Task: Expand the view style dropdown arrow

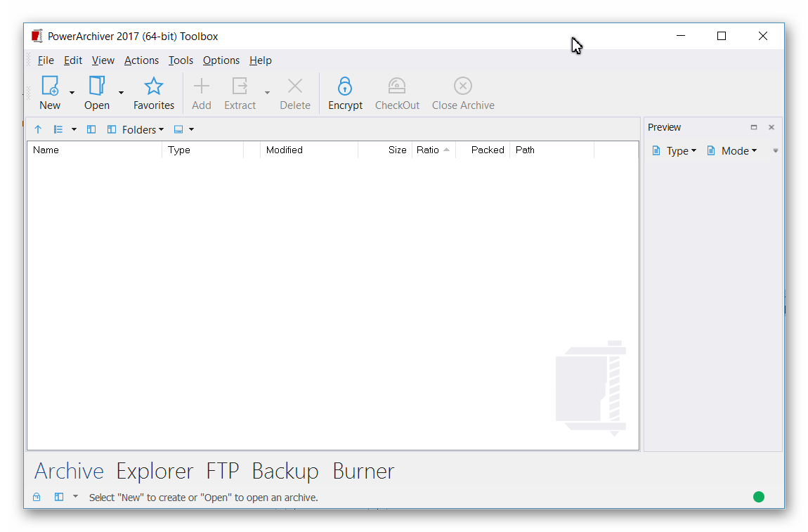Action: [x=74, y=129]
